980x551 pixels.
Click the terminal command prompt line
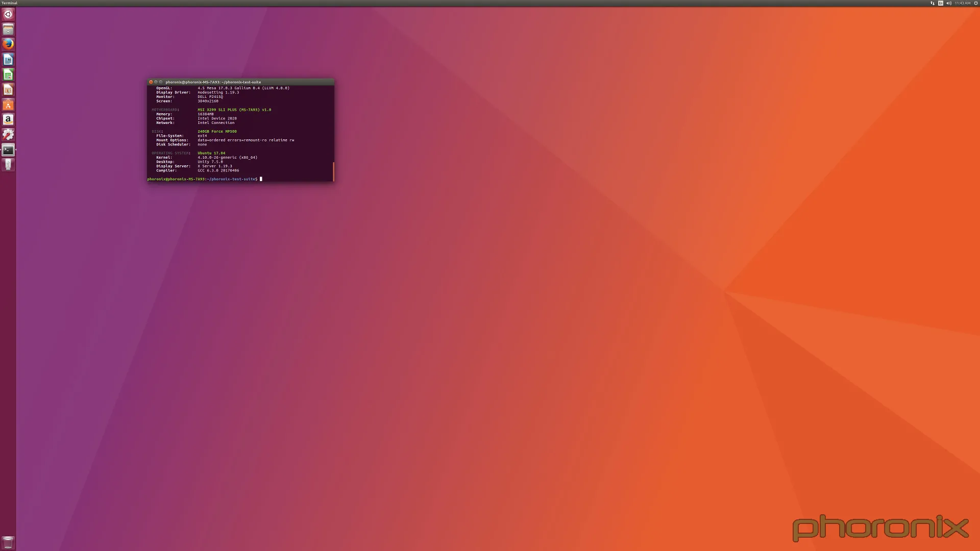tap(205, 179)
